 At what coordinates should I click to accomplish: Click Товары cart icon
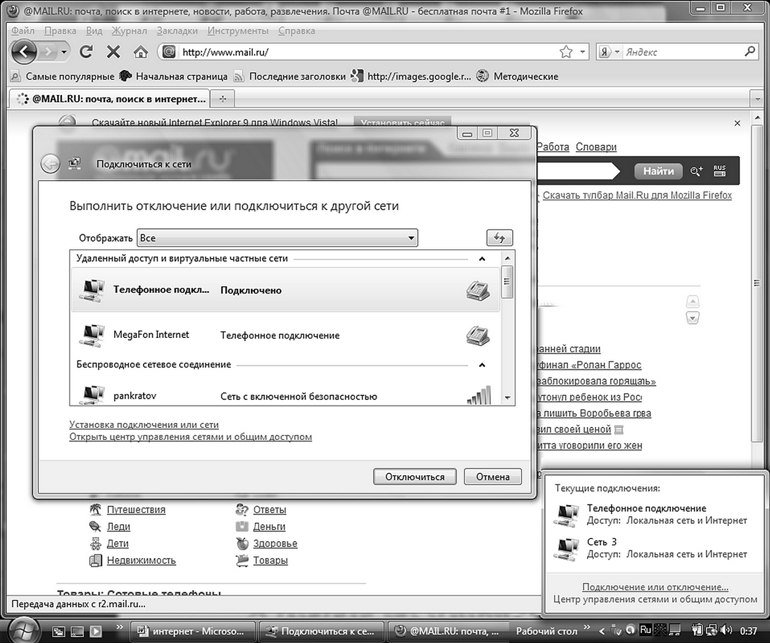pyautogui.click(x=242, y=560)
